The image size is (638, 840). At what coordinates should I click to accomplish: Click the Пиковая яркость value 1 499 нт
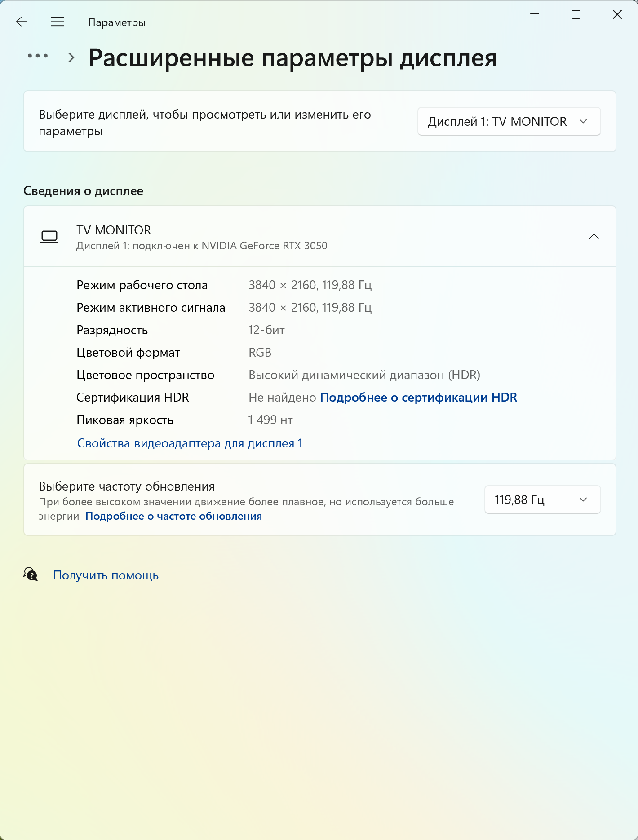pyautogui.click(x=270, y=420)
